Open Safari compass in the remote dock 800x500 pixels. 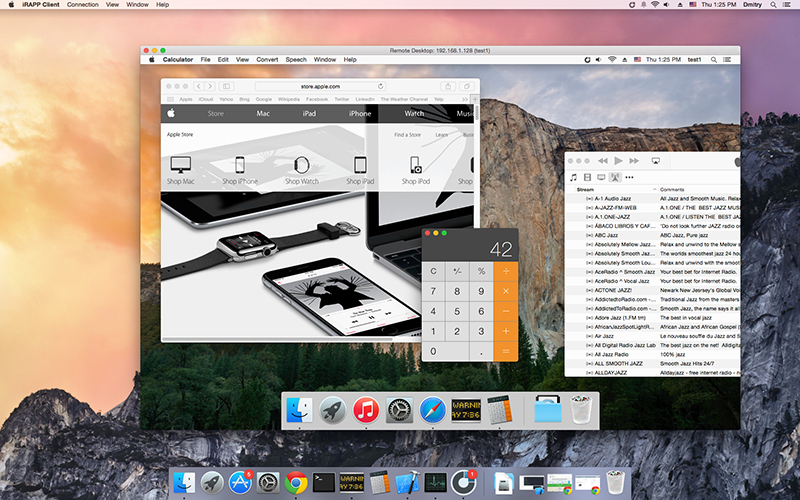tap(433, 410)
